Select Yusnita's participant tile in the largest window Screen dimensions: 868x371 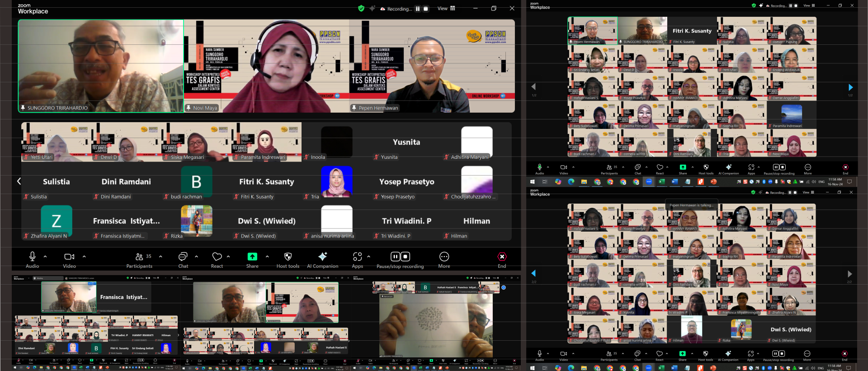[x=406, y=142]
